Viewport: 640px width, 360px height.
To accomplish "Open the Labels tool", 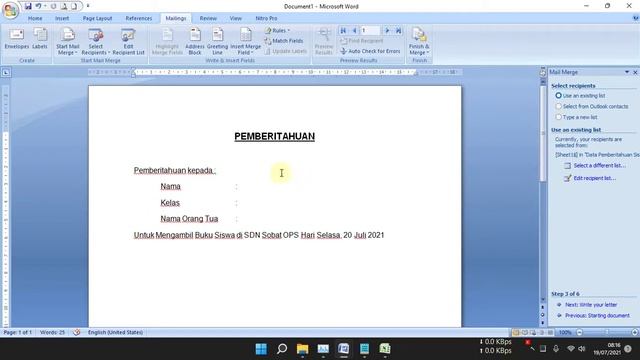I will click(x=40, y=39).
